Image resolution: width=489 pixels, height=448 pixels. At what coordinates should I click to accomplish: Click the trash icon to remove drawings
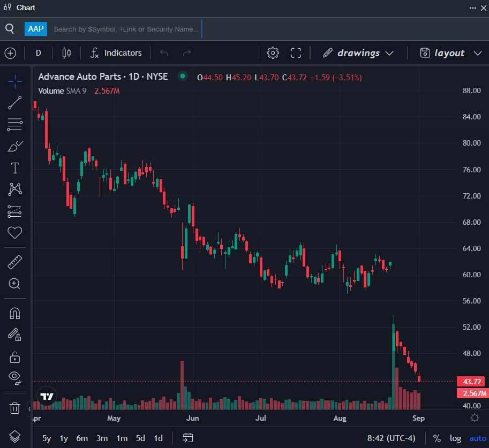[x=15, y=408]
